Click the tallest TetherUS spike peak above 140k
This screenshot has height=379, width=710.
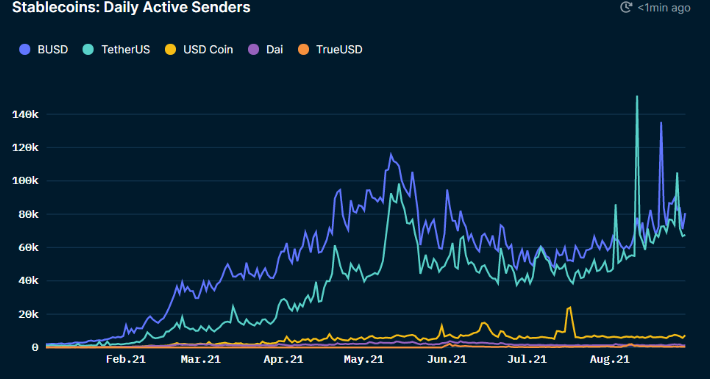[637, 96]
